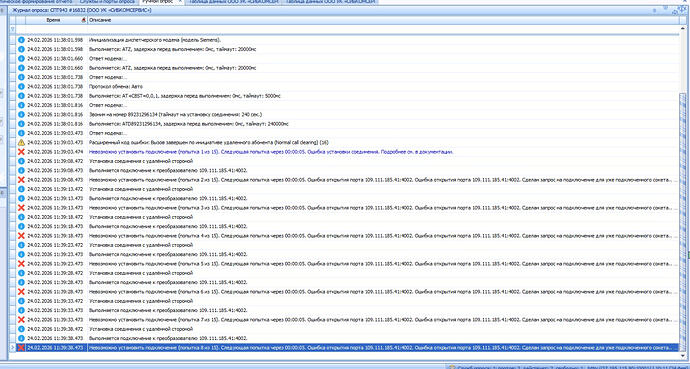Select text 'Протокол обмена: Авто'
Screen dimensions: 690x369
(116, 87)
